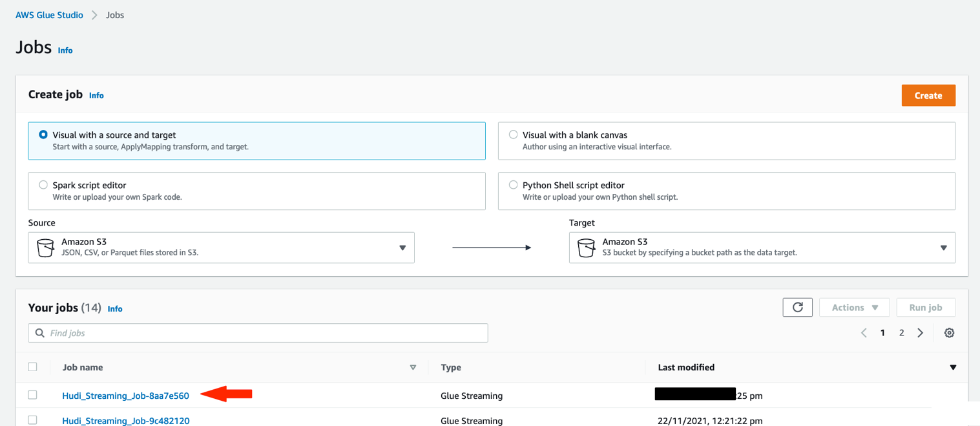980x426 pixels.
Task: Click Glue Streaming type in 8aa7e560 row
Action: (472, 396)
